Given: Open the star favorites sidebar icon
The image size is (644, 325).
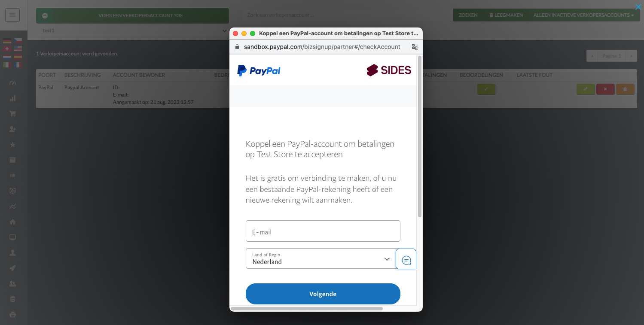Looking at the screenshot, I should click(12, 145).
